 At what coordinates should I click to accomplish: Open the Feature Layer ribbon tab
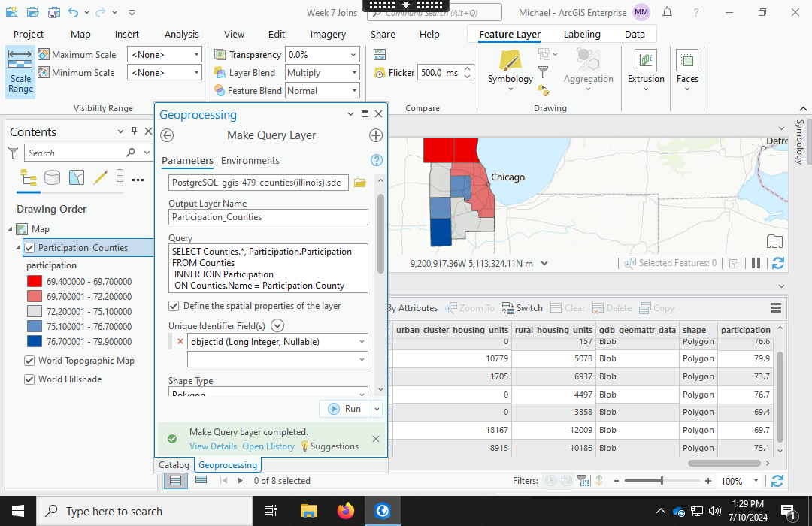click(510, 34)
